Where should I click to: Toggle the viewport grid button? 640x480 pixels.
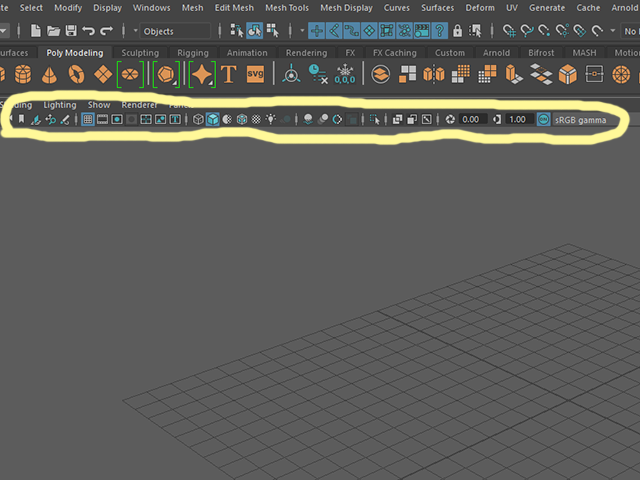coord(88,119)
